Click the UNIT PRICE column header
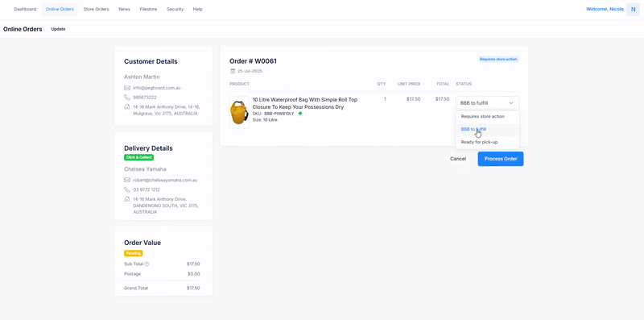This screenshot has height=320, width=644. point(409,84)
